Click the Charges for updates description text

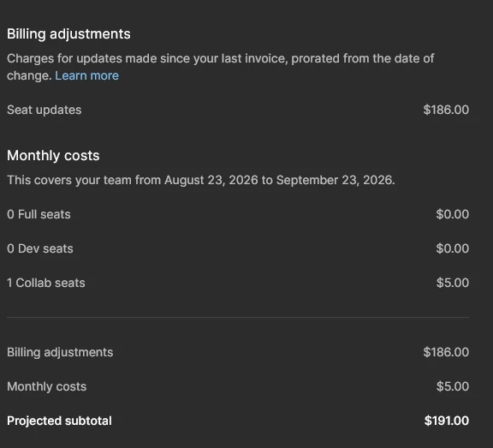pyautogui.click(x=221, y=67)
